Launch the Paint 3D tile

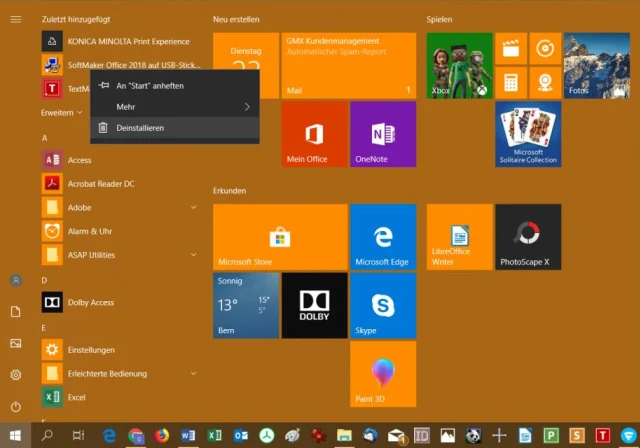pos(382,373)
